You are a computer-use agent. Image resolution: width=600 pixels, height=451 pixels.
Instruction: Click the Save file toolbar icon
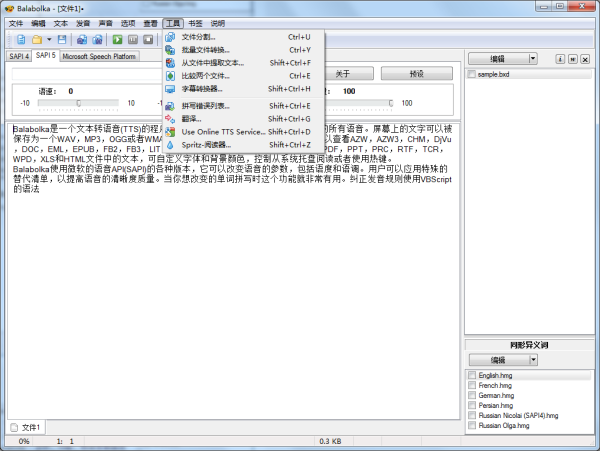(x=61, y=40)
